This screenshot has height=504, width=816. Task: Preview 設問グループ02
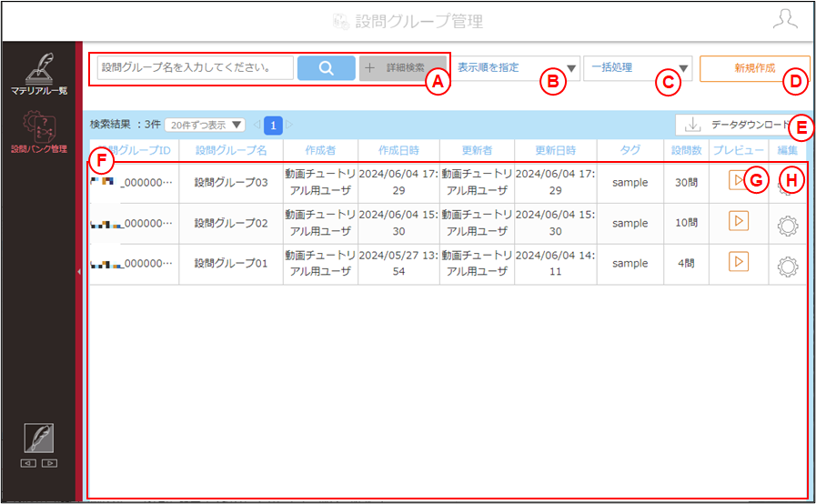coord(739,221)
